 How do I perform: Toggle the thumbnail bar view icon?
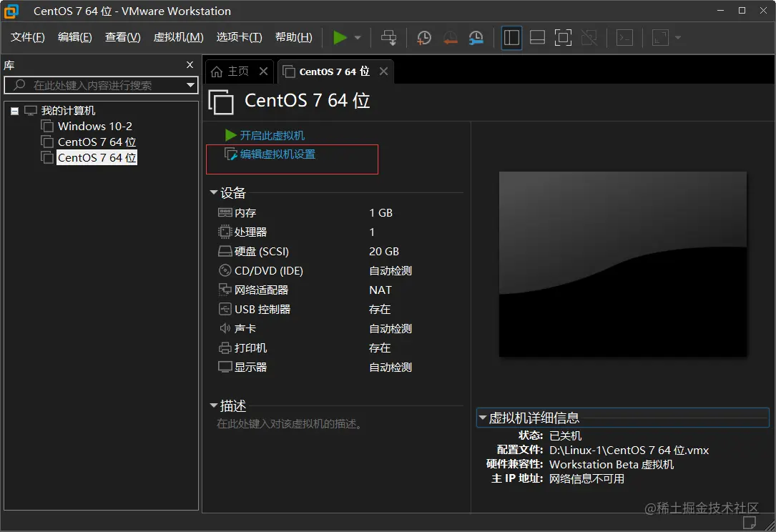tap(537, 38)
